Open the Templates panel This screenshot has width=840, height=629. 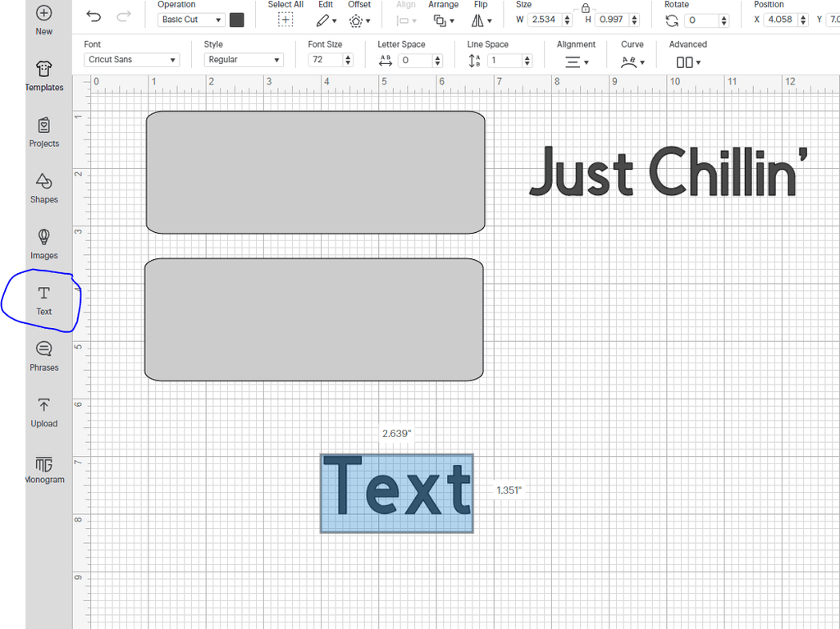click(44, 75)
